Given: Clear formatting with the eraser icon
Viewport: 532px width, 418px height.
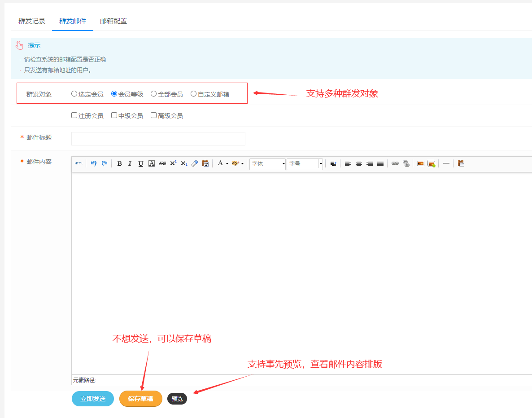Looking at the screenshot, I should tap(195, 164).
